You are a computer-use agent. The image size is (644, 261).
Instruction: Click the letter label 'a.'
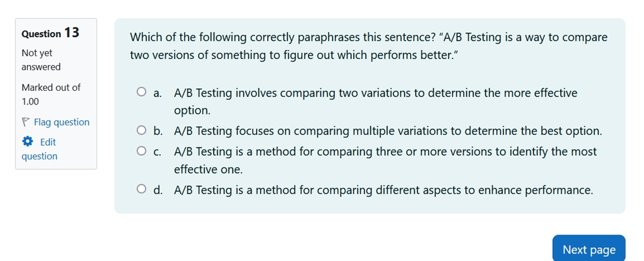(158, 93)
